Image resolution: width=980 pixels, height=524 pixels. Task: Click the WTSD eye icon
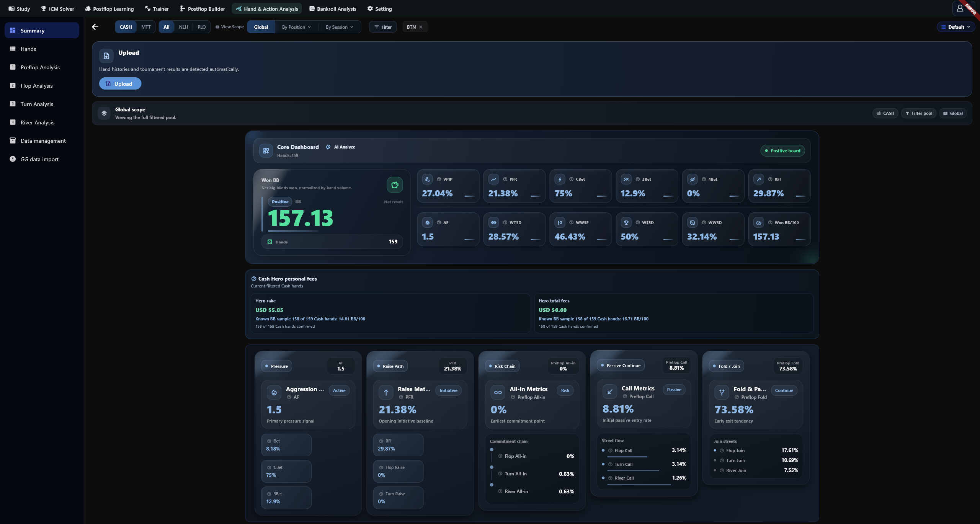tap(493, 222)
